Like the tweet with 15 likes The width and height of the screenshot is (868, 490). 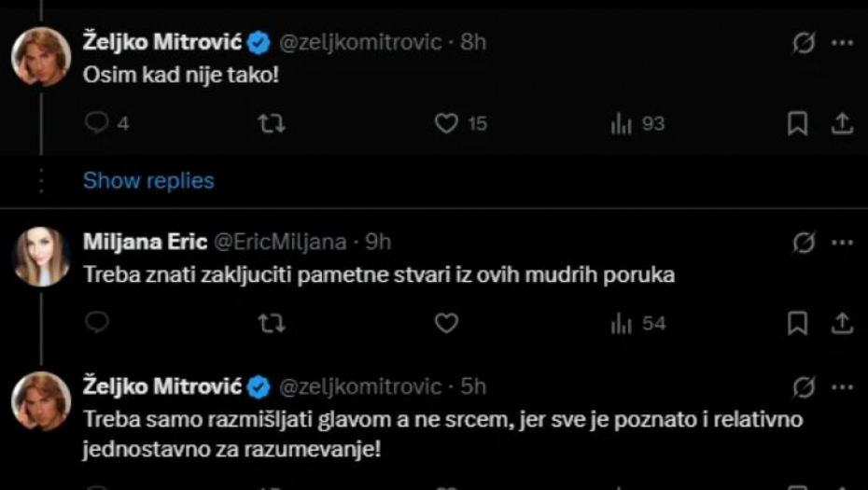tap(447, 123)
